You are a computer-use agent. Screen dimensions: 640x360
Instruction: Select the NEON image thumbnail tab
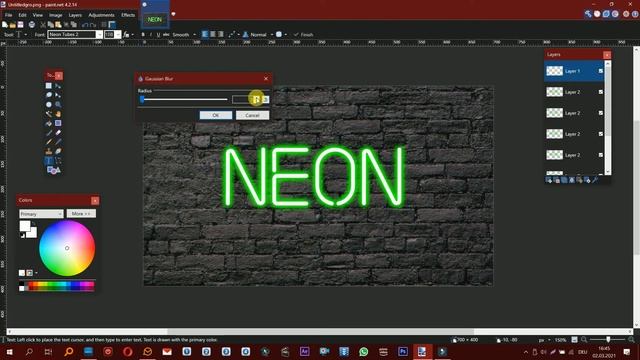click(155, 20)
